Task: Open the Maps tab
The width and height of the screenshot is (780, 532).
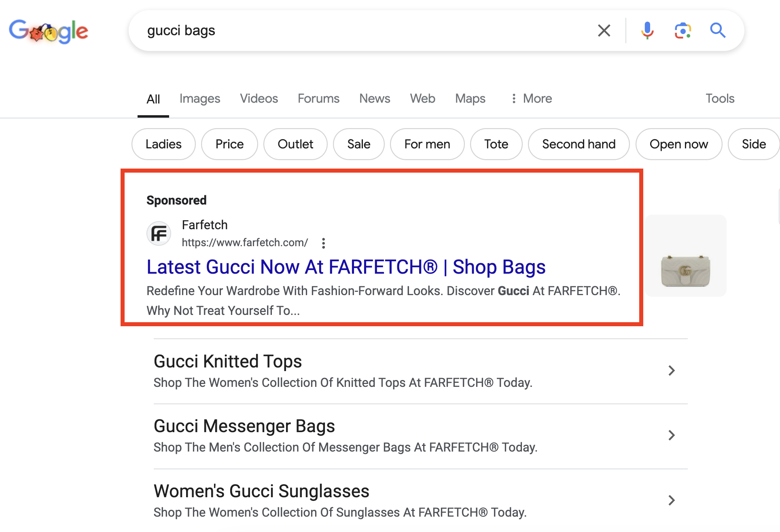Action: pyautogui.click(x=470, y=99)
